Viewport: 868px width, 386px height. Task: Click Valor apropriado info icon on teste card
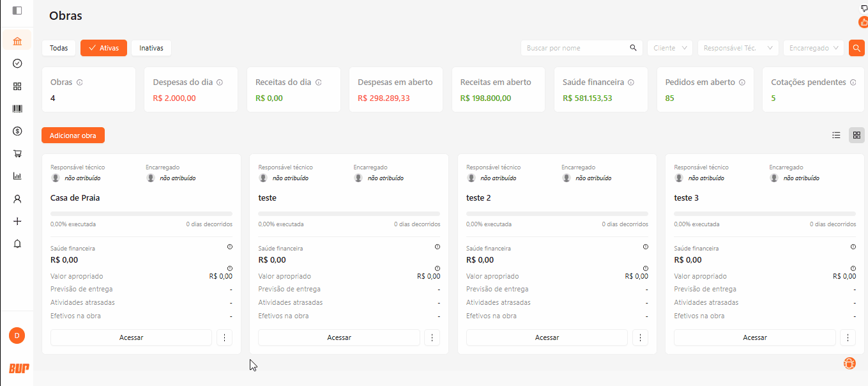tap(438, 268)
